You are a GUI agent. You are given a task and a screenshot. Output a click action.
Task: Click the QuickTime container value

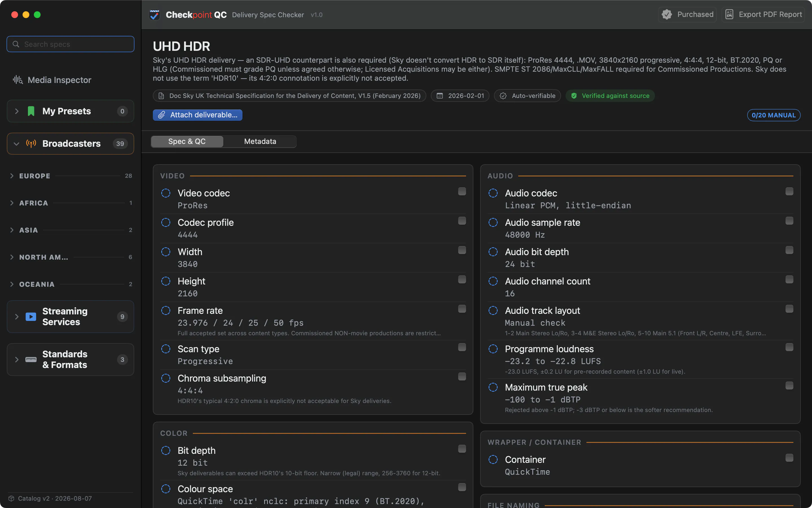tap(528, 472)
